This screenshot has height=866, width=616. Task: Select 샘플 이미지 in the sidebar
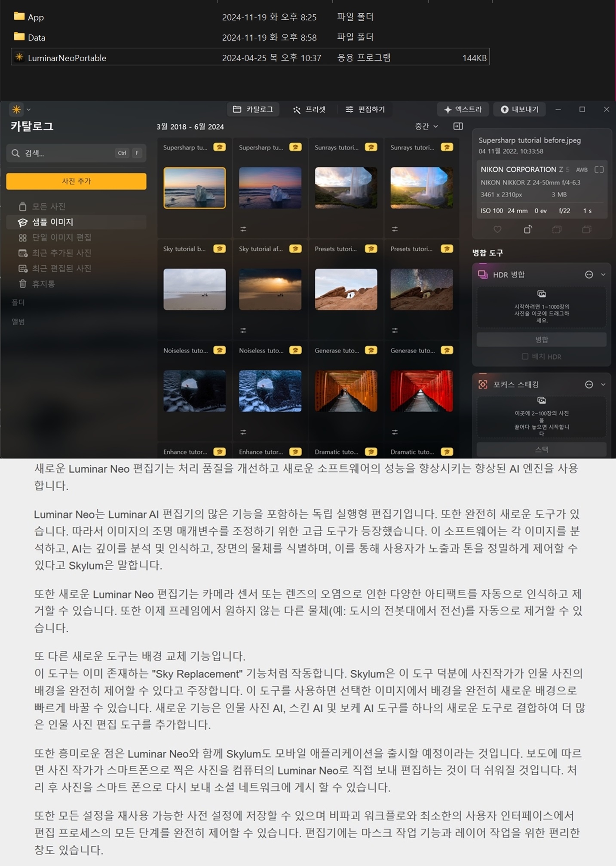(76, 222)
